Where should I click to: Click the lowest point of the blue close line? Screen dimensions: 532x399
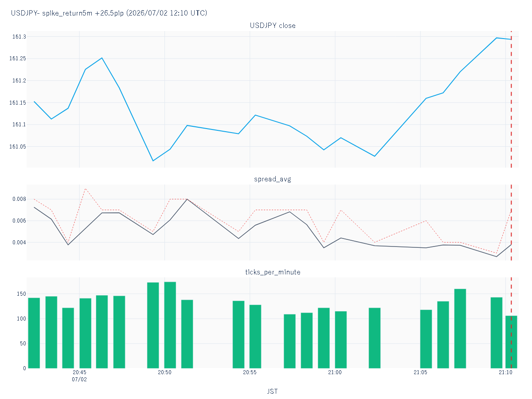(153, 160)
